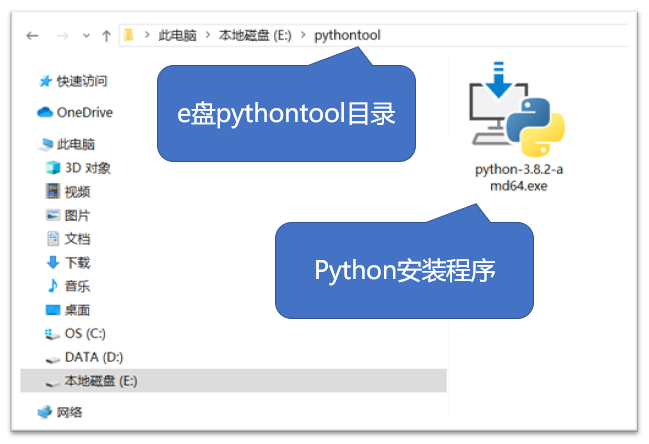Viewport: 649px width, 444px height.
Task: Expand chevron before 此电脑 in address bar
Action: [x=147, y=35]
